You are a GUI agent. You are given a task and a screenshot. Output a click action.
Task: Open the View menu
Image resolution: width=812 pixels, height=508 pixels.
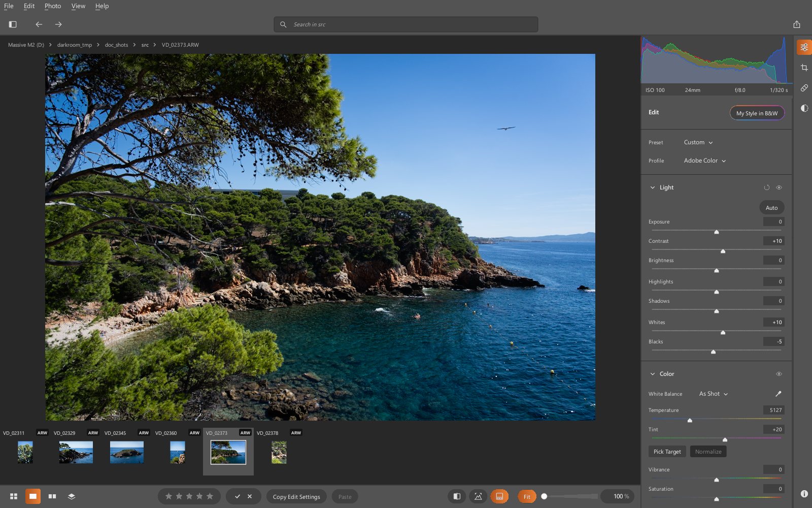coord(78,6)
